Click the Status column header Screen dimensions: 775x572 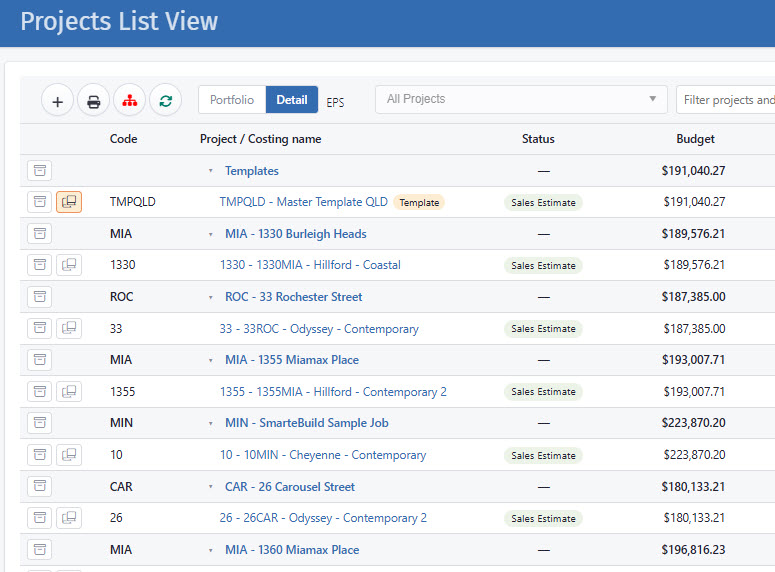pyautogui.click(x=538, y=139)
